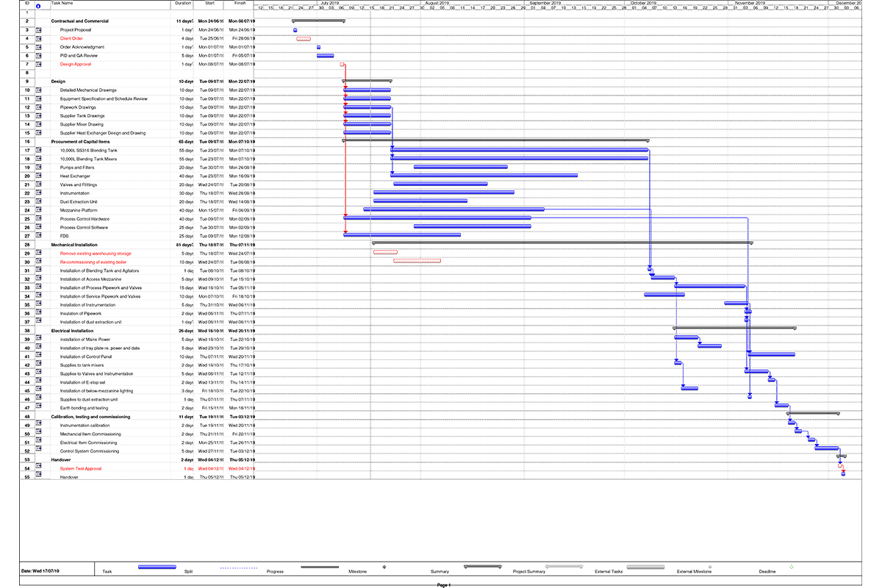This screenshot has width=882, height=588.
Task: Click the Order Acknowledgment task name
Action: pos(82,47)
